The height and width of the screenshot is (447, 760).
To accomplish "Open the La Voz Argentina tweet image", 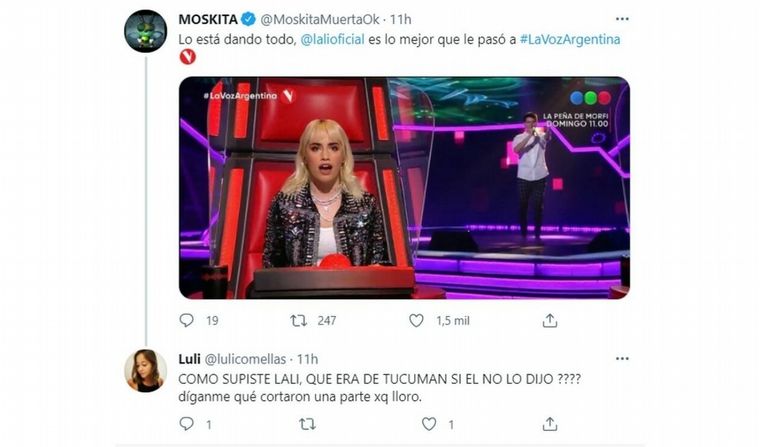I will [404, 188].
